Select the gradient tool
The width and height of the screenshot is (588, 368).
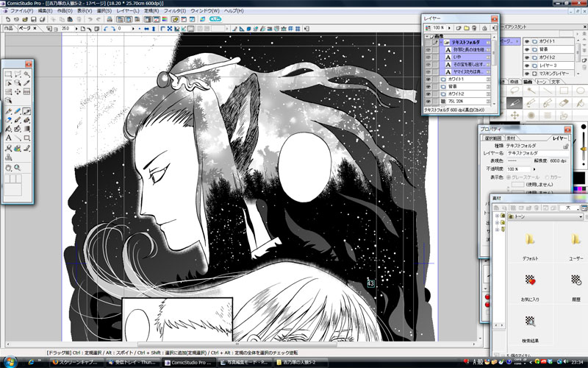tap(26, 129)
